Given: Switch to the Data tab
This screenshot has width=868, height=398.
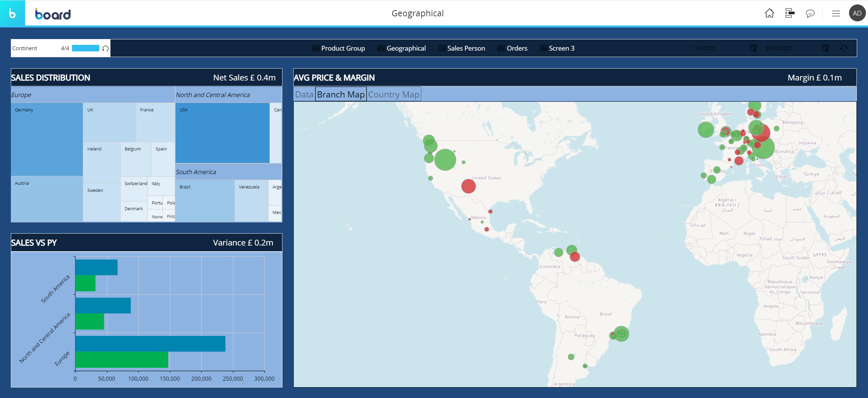Looking at the screenshot, I should (304, 94).
